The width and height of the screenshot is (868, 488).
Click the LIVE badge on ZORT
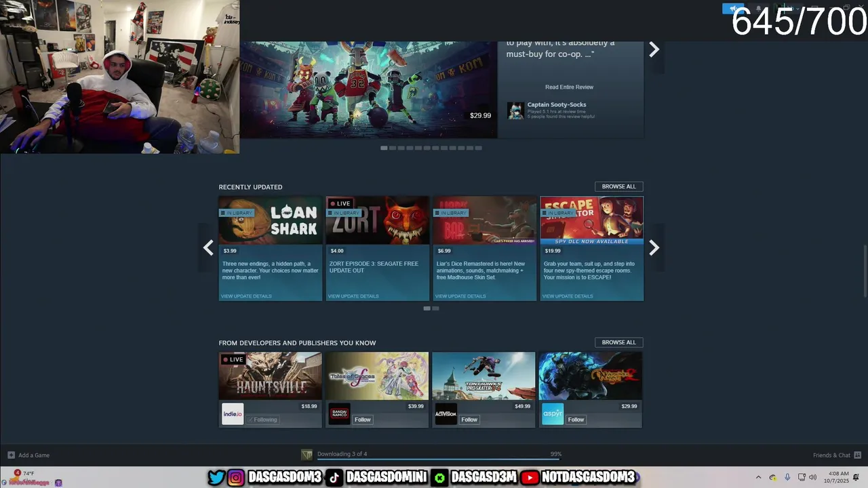click(x=340, y=203)
